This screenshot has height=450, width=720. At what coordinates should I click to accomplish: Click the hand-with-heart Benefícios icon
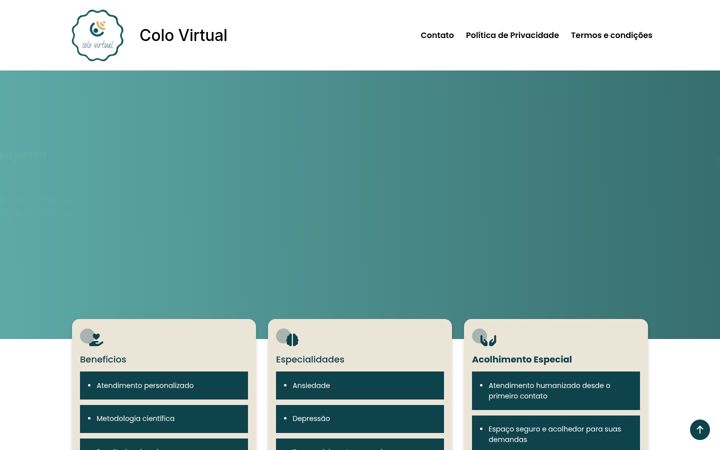[x=96, y=340]
